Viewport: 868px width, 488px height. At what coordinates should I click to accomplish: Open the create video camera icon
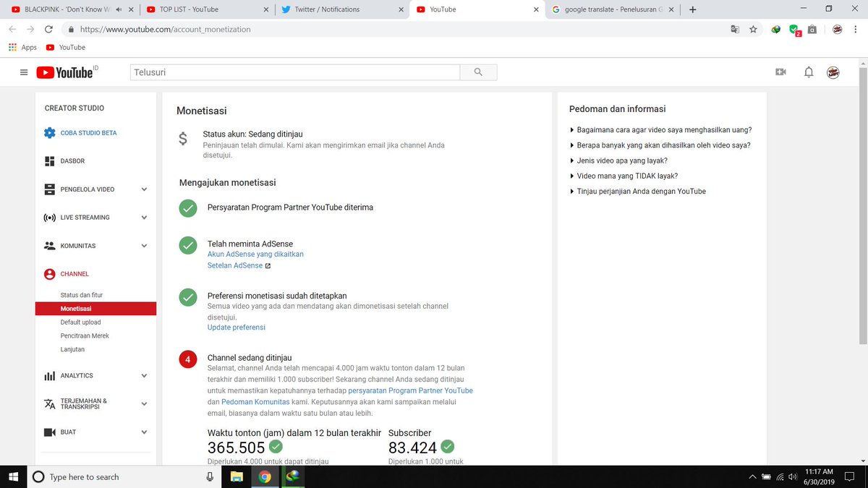tap(780, 72)
